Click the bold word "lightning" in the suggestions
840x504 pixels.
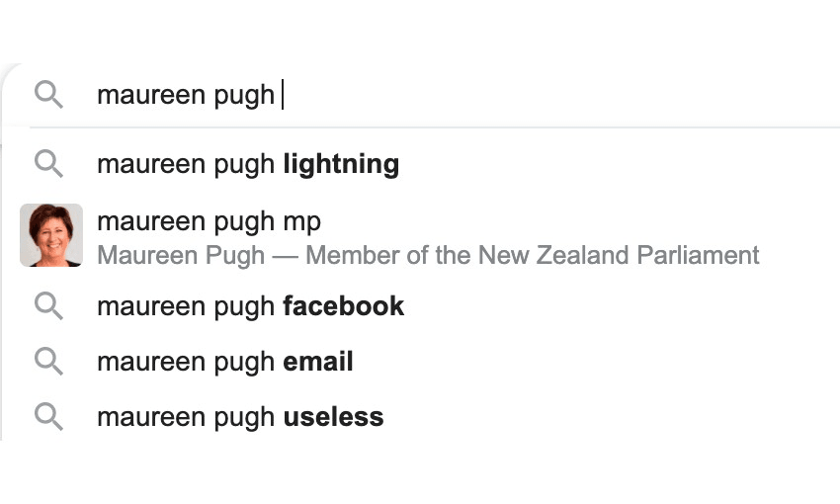click(341, 164)
